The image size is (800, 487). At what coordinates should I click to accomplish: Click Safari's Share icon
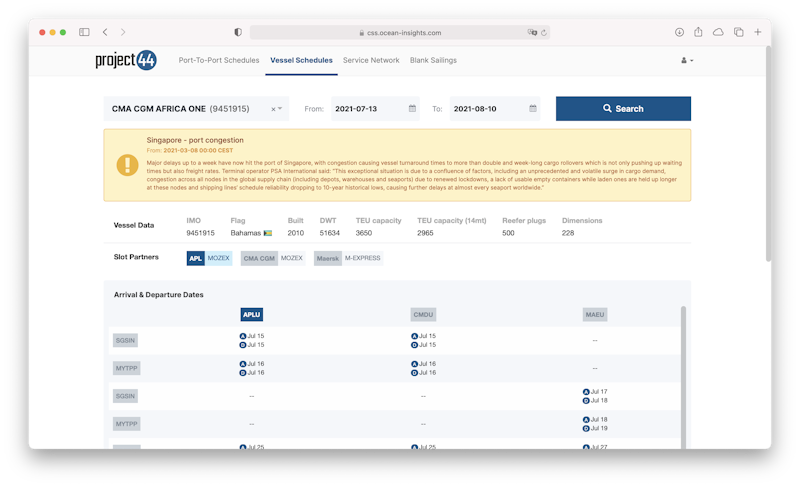pos(699,32)
